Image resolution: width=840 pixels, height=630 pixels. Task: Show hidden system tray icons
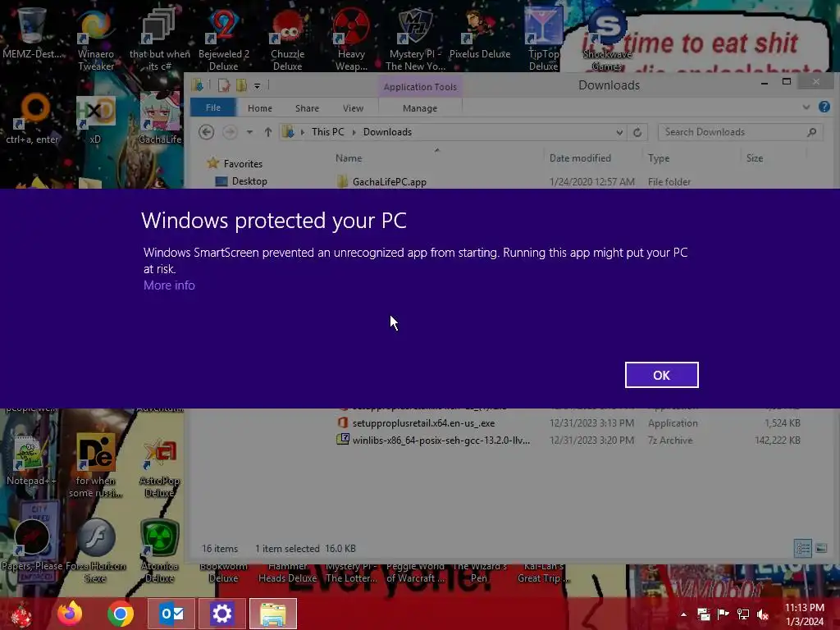pos(683,614)
